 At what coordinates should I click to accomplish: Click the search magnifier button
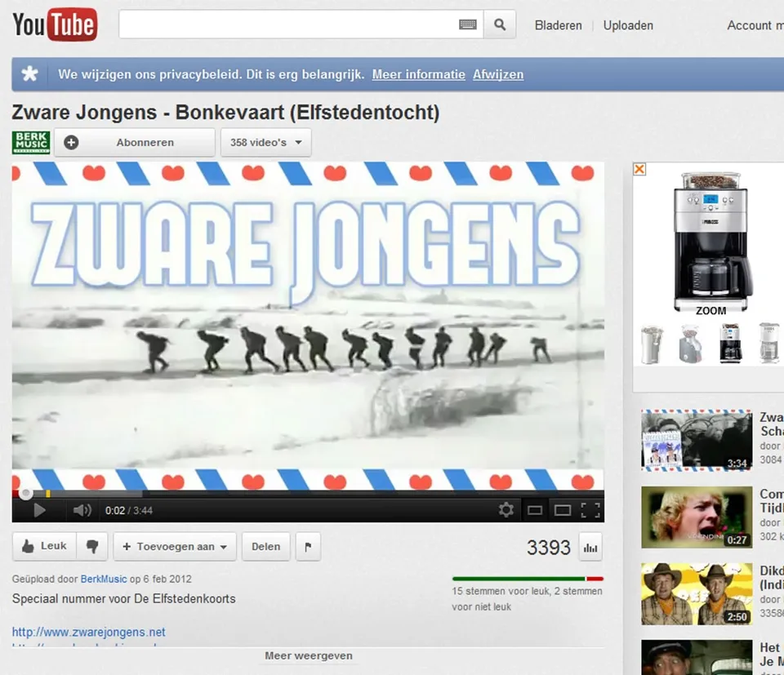(x=500, y=24)
